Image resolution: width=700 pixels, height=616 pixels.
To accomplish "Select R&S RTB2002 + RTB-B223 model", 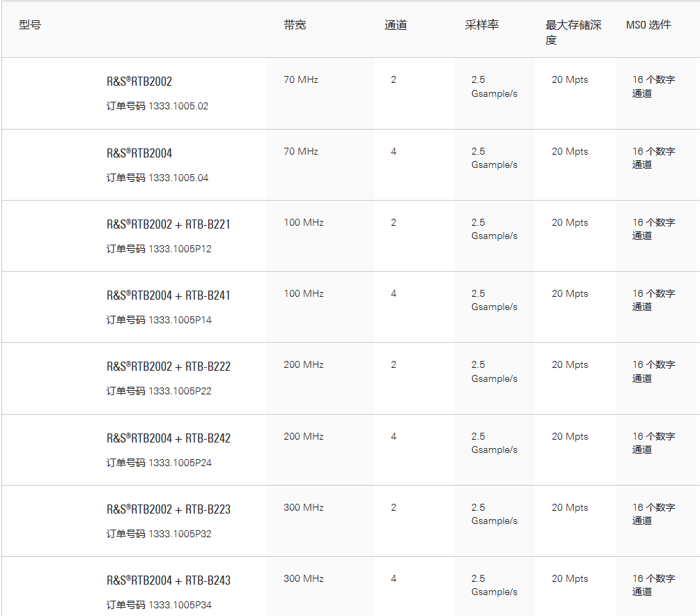I will point(169,509).
